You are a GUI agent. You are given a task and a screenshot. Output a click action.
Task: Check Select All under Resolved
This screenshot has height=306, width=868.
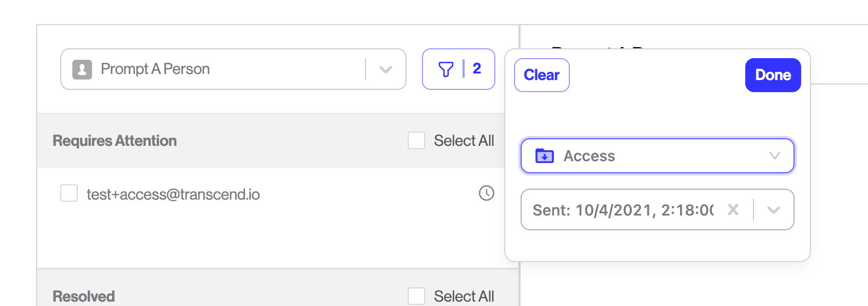pos(416,296)
